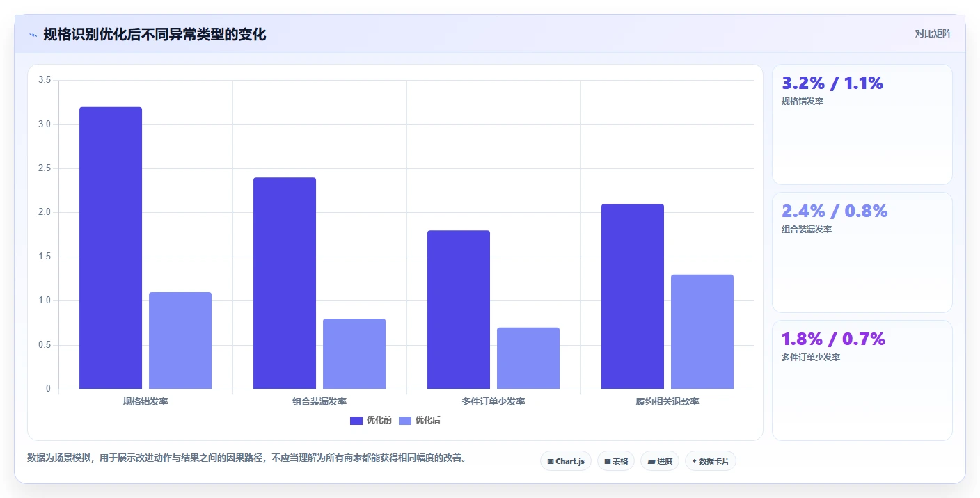Viewport: 980px width, 498px height.
Task: Toggle the 优化前 legend entry
Action: [371, 420]
